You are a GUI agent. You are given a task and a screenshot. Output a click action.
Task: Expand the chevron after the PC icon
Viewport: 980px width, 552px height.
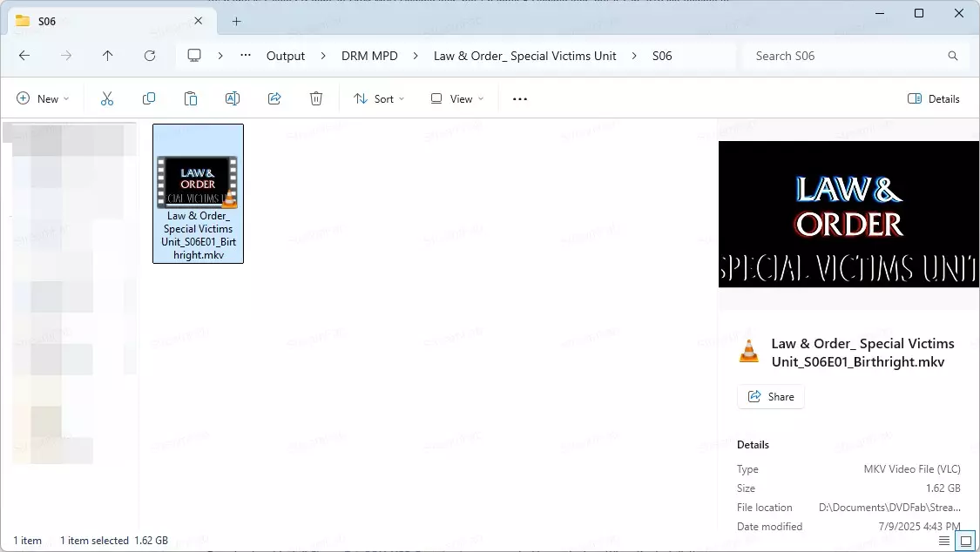coord(220,56)
